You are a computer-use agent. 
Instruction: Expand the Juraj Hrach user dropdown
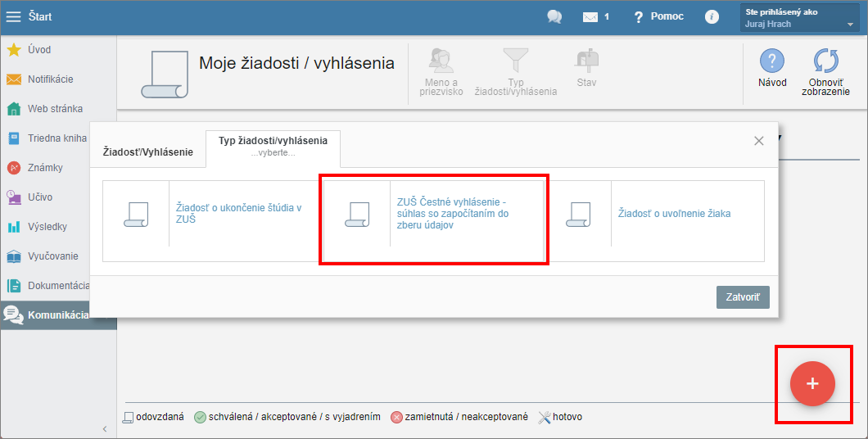point(799,18)
